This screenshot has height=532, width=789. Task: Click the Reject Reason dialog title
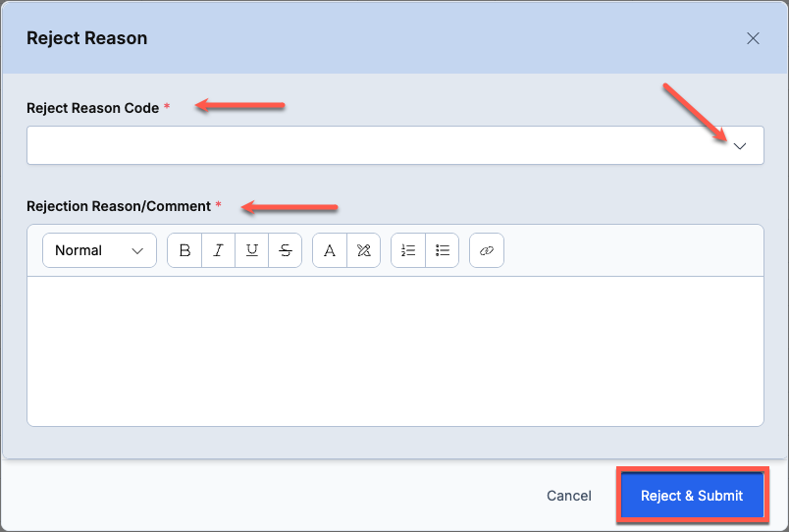coord(87,38)
